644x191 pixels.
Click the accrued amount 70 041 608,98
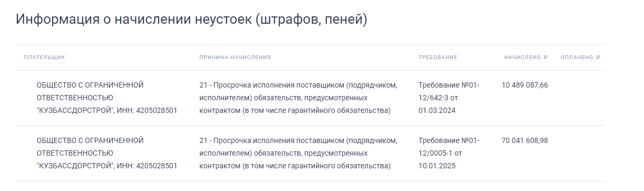click(525, 140)
